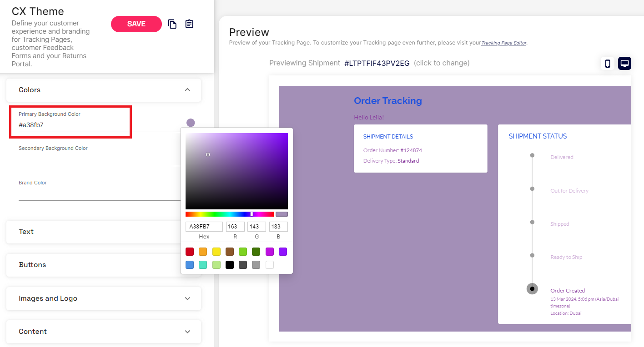Open the Text section
Image resolution: width=644 pixels, height=347 pixels.
tap(91, 232)
